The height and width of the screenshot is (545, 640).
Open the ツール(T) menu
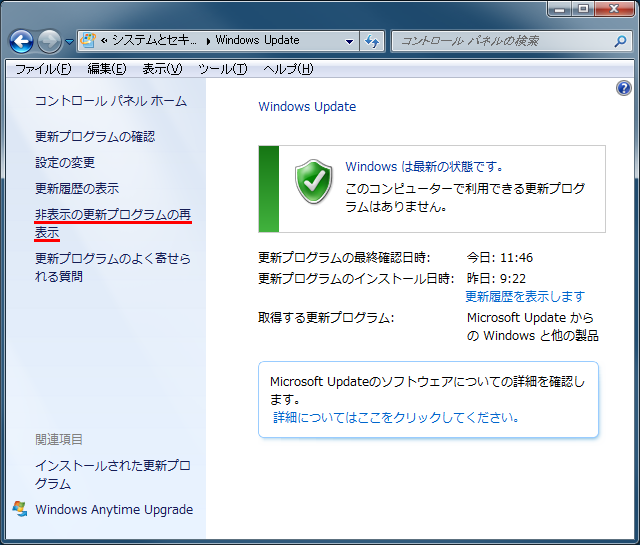[222, 69]
